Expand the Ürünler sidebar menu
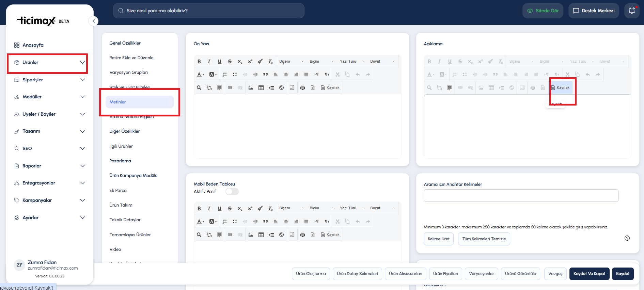The image size is (644, 290). pos(49,63)
